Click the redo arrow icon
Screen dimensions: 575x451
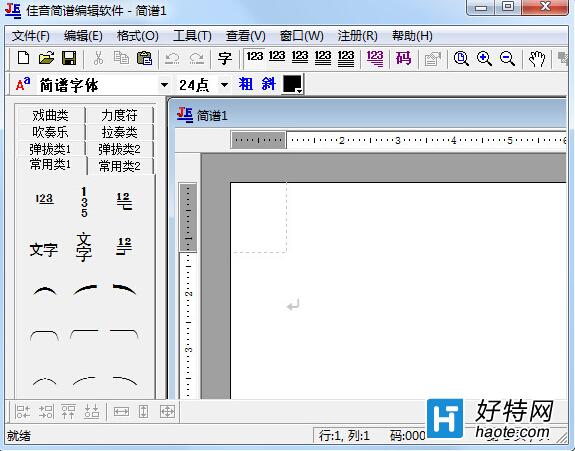click(x=197, y=58)
